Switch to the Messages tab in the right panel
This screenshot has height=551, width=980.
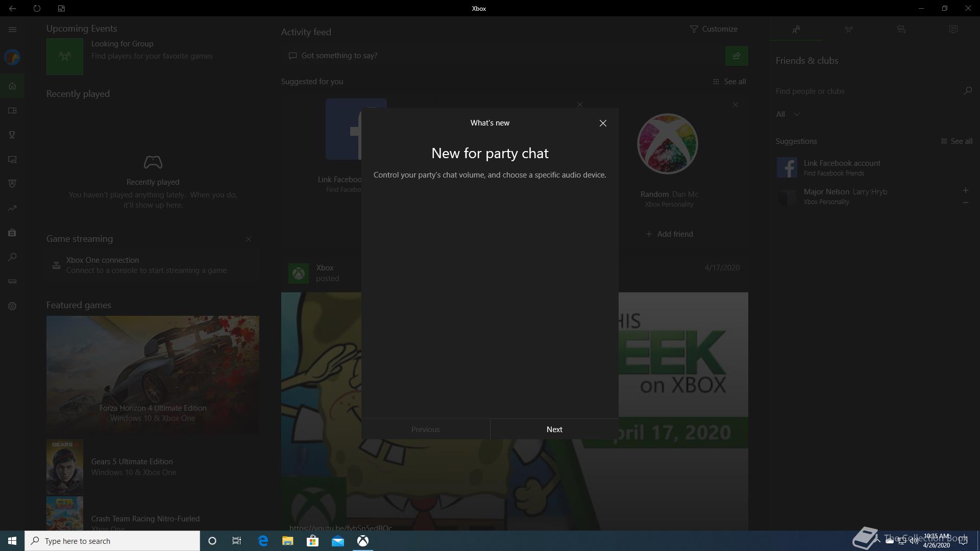(x=901, y=30)
